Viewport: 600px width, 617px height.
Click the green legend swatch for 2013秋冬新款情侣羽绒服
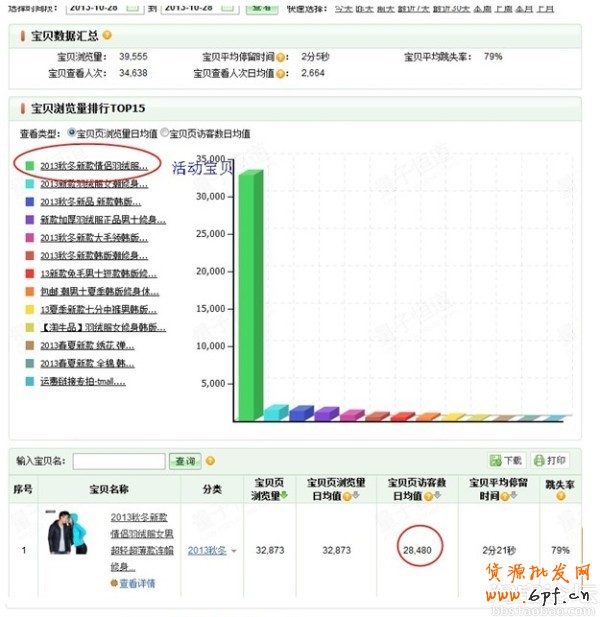click(31, 165)
